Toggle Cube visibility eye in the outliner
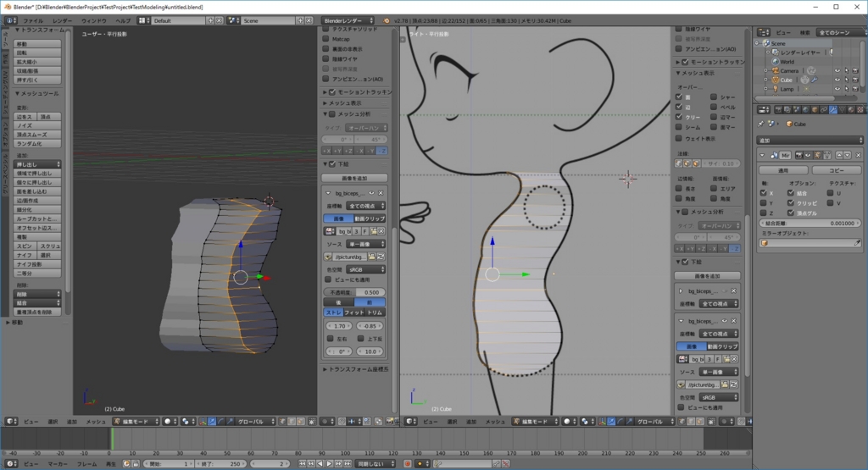The width and height of the screenshot is (868, 470). click(837, 80)
